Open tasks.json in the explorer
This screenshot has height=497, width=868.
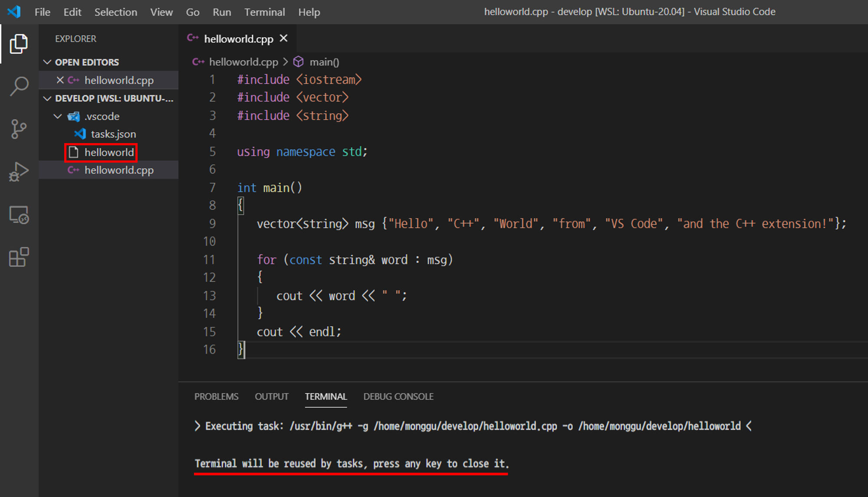coord(113,134)
